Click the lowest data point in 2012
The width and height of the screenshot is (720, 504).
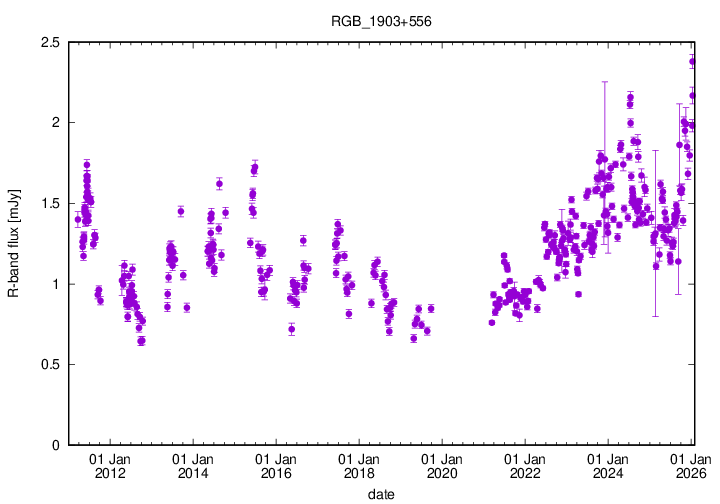141,341
